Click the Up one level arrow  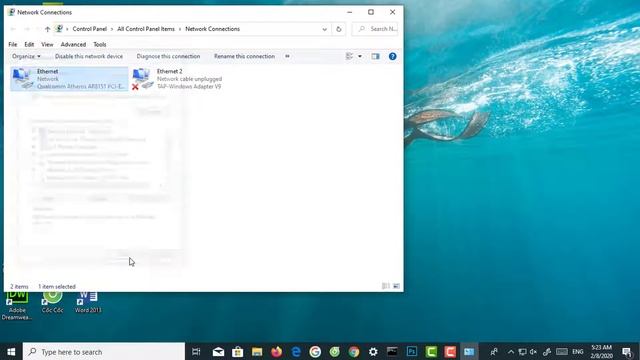point(47,29)
